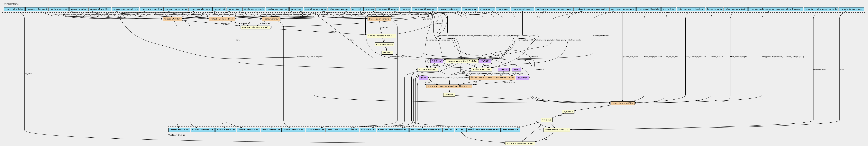Click the varscan_min_coverage input node
Image resolution: width=868 pixels, height=146 pixels.
pyautogui.click(x=176, y=9)
